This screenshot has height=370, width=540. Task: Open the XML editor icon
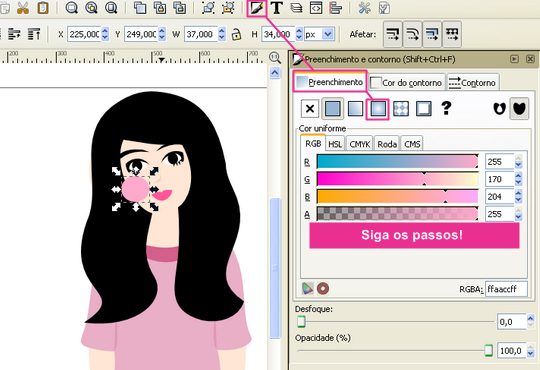click(316, 8)
